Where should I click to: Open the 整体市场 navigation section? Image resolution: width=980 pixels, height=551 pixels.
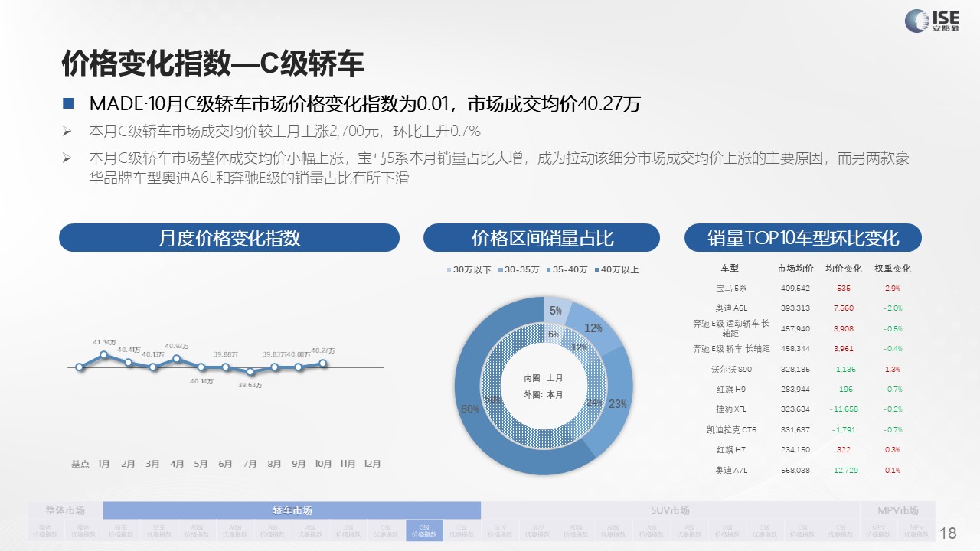[65, 510]
